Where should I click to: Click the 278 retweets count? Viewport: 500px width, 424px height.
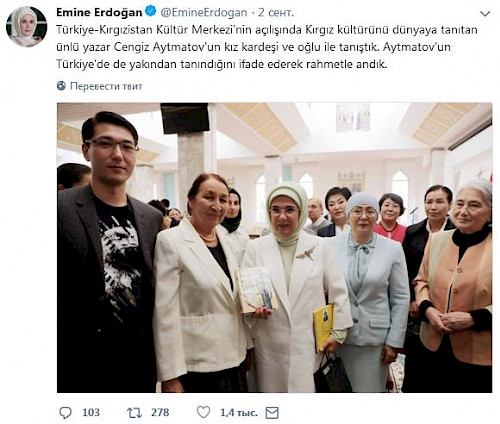[160, 413]
